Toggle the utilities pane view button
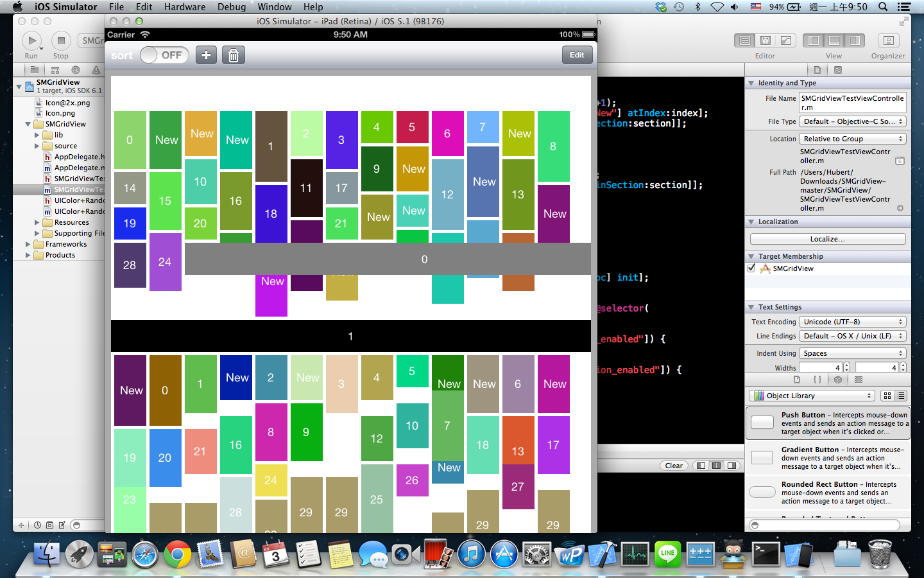The height and width of the screenshot is (578, 924). [855, 40]
